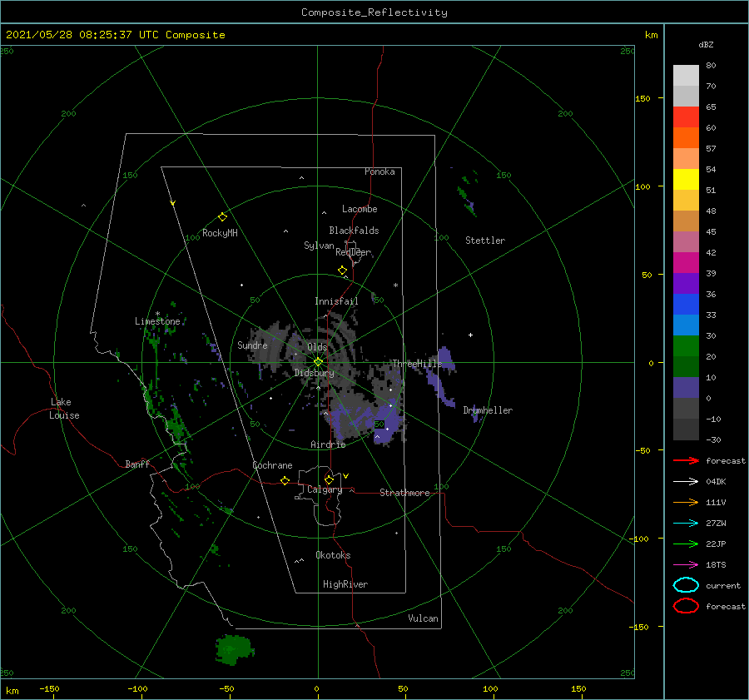Click the yellow V marker beside Calgary diamond
This screenshot has height=700, width=749.
tap(346, 476)
